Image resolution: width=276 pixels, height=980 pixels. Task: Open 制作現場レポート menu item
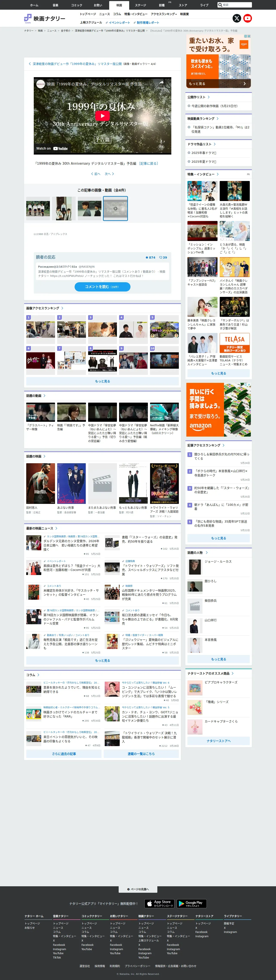[x=146, y=22]
